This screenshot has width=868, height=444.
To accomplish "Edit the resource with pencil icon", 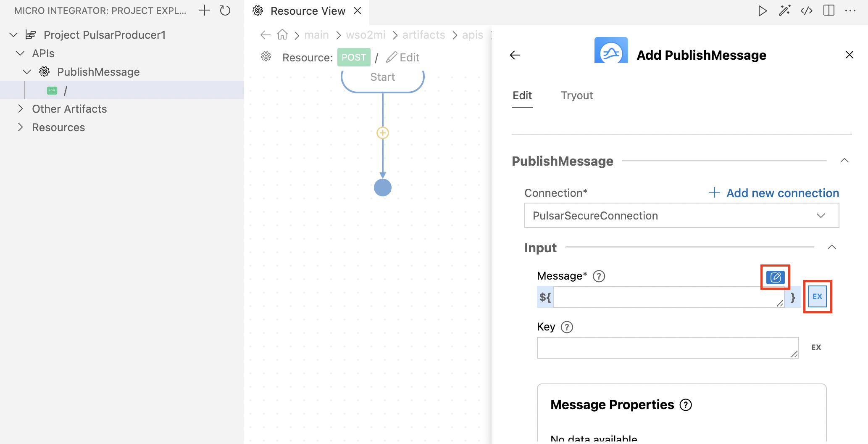I will [x=402, y=57].
